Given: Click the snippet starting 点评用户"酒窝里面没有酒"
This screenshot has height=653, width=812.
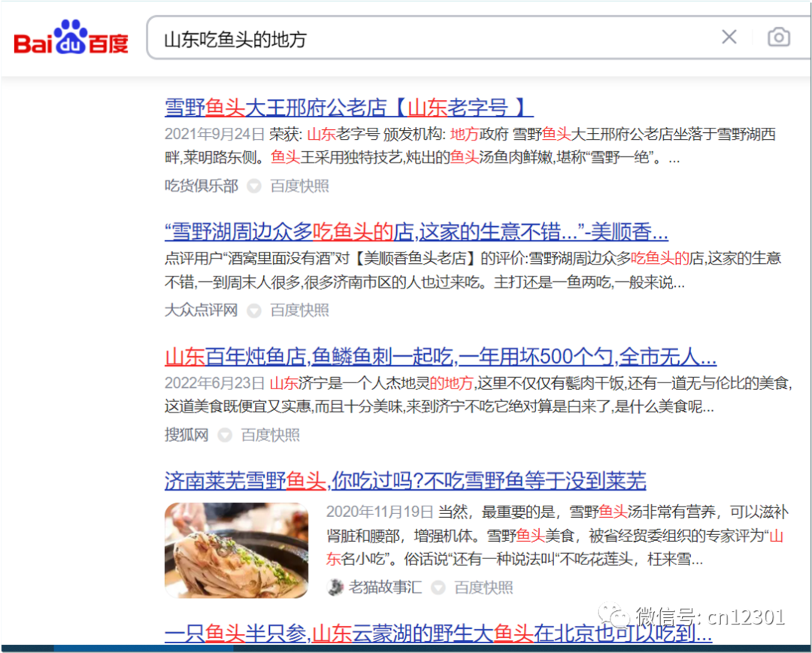Looking at the screenshot, I should point(473,270).
